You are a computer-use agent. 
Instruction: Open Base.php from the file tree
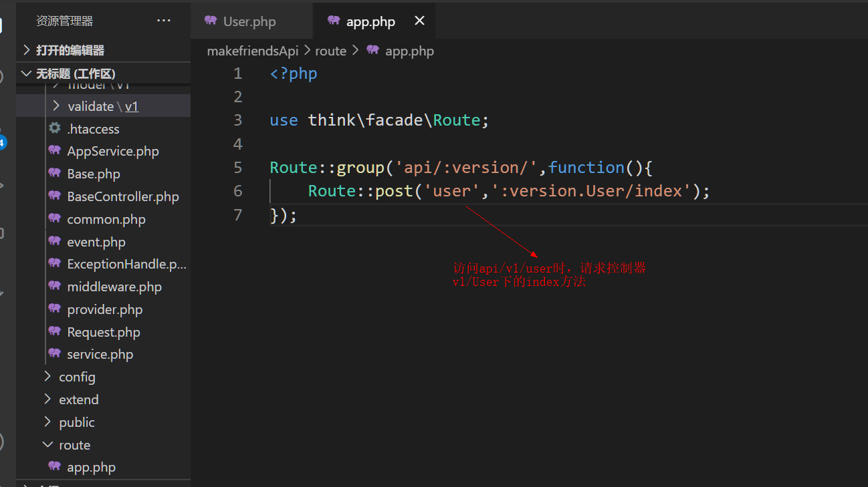(93, 174)
